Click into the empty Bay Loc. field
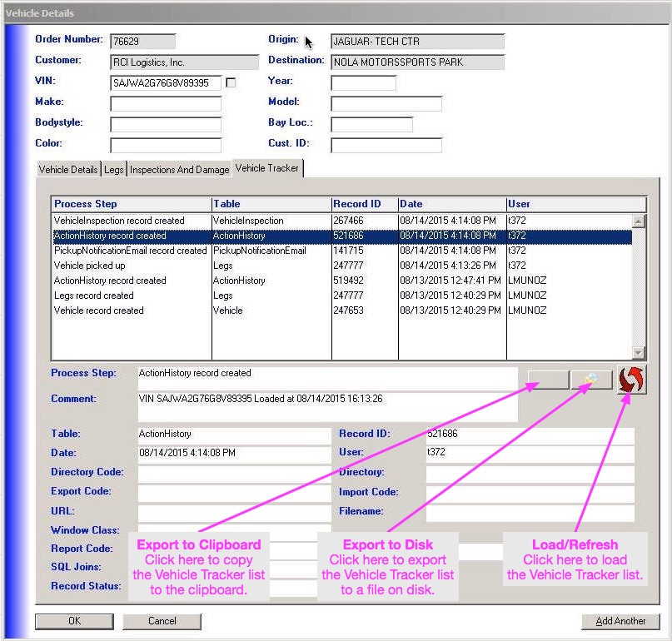Viewport: 672px width, 641px height. pos(371,124)
